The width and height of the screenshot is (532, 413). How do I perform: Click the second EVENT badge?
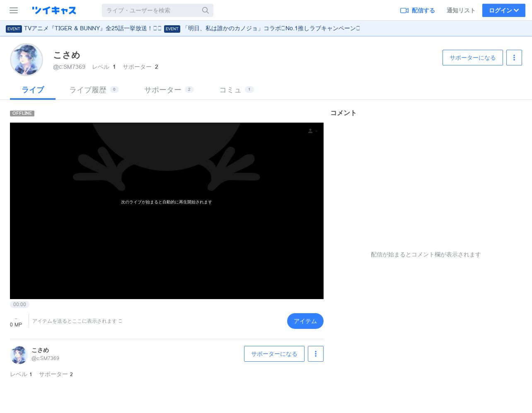tap(172, 29)
